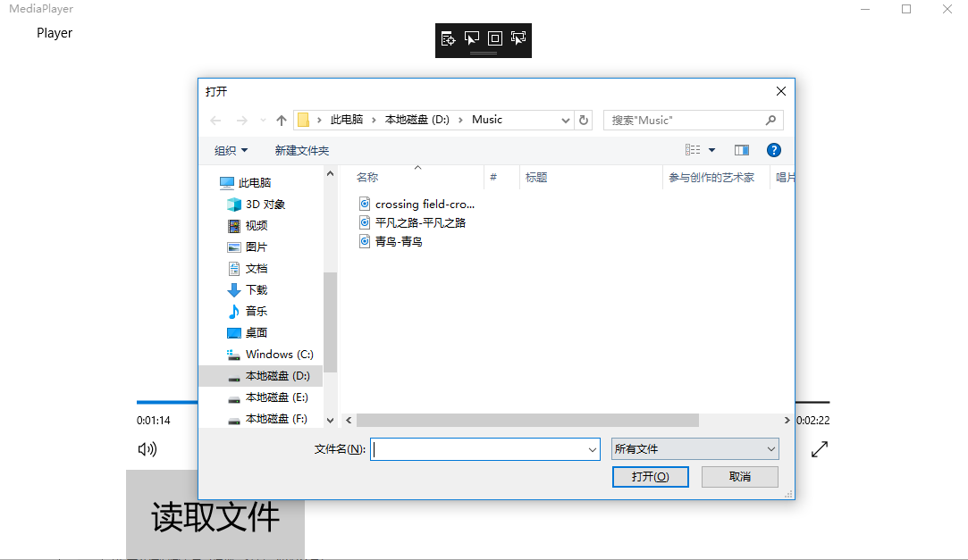Click the 搜索"Music" search box
The height and width of the screenshot is (560, 968).
point(685,120)
